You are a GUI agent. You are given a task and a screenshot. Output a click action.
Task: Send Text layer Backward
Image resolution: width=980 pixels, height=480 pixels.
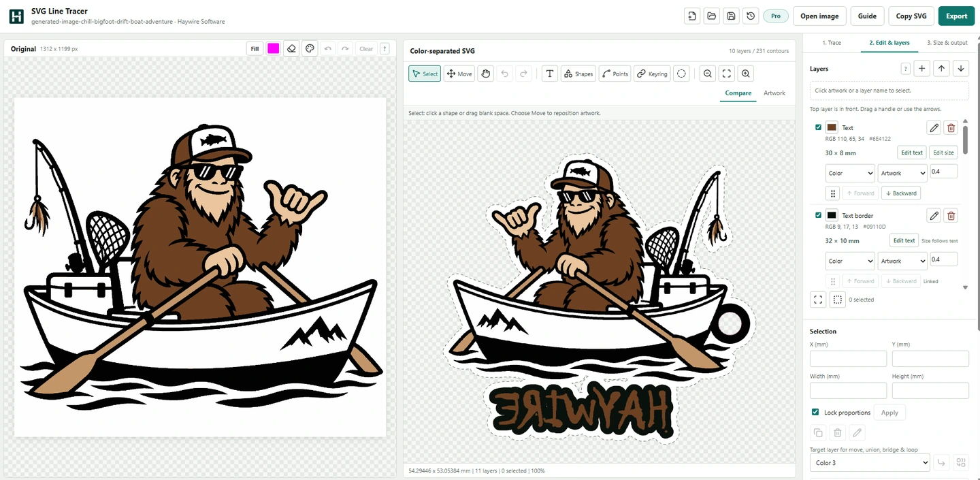[901, 193]
